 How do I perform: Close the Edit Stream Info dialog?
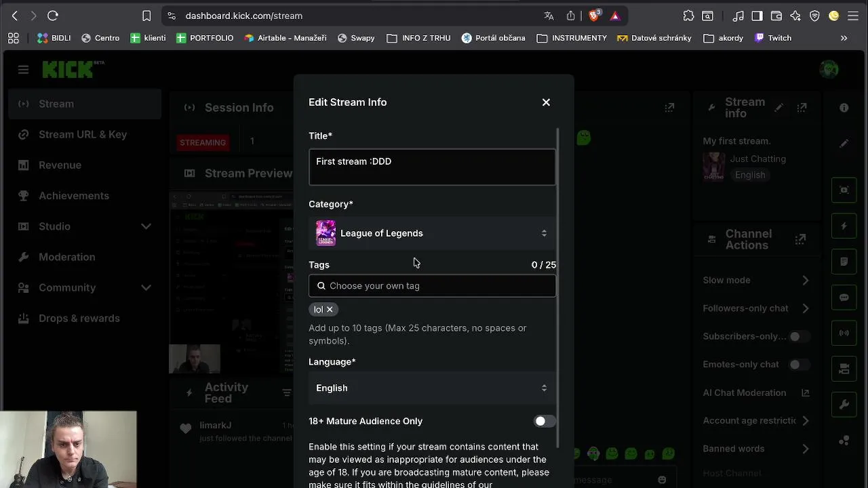coord(546,102)
